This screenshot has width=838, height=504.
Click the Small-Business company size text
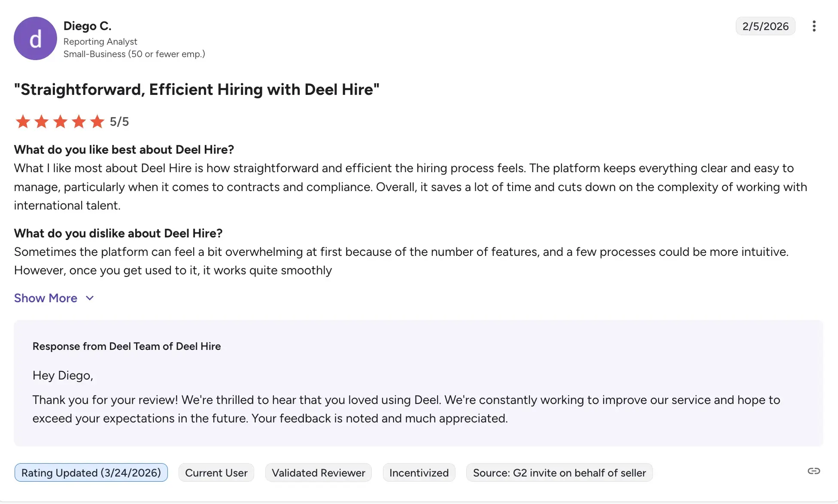point(134,54)
